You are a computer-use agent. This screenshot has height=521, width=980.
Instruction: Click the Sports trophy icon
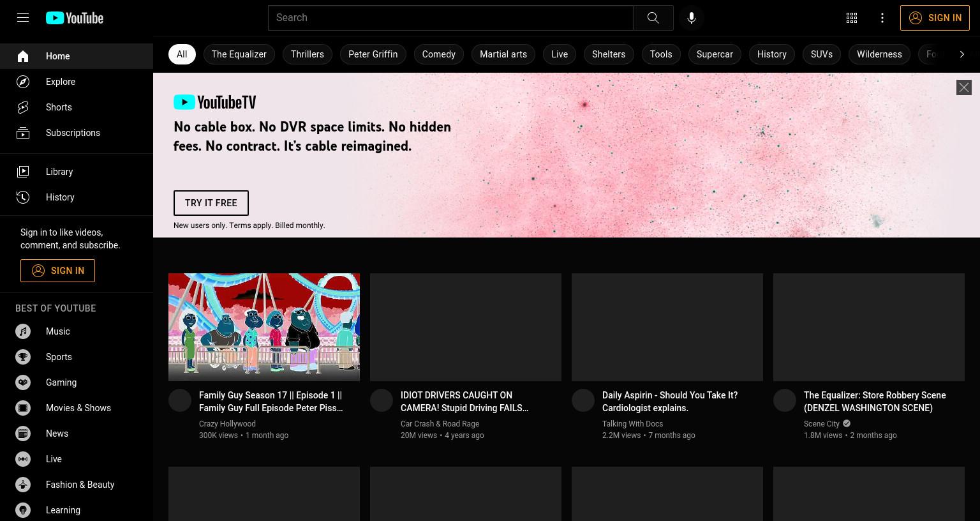(x=23, y=357)
